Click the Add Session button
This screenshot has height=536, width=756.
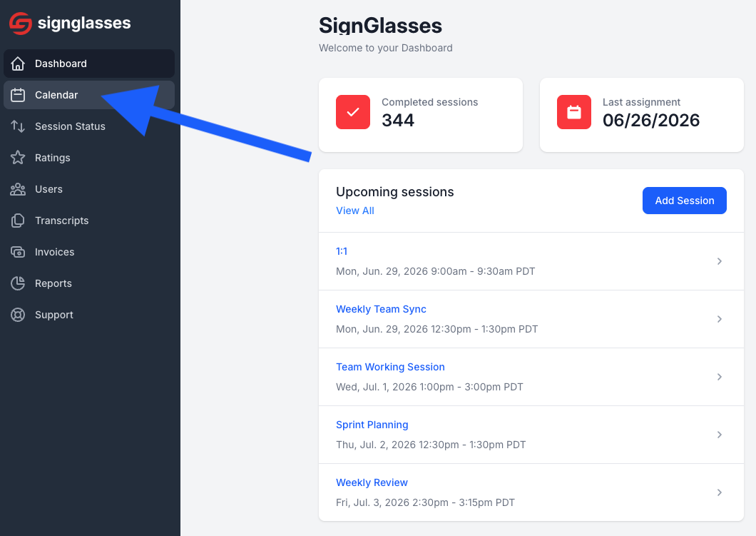click(684, 201)
